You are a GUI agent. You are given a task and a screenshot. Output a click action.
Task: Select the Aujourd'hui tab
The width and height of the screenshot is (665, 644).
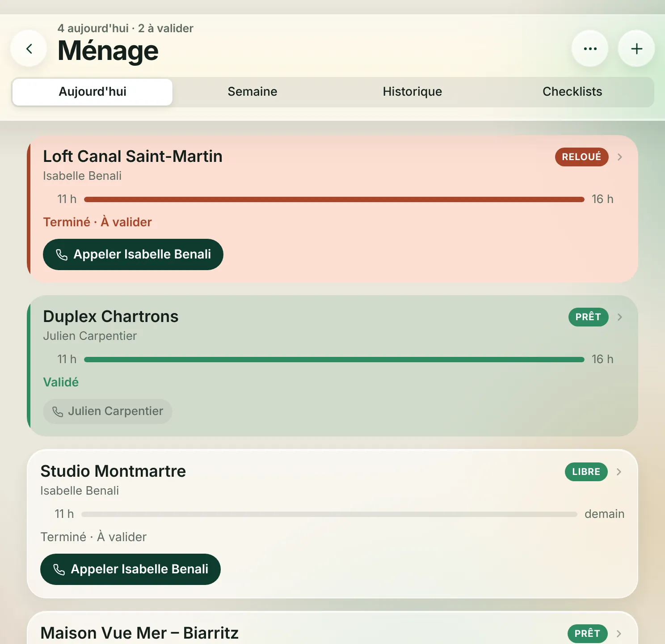pyautogui.click(x=93, y=92)
